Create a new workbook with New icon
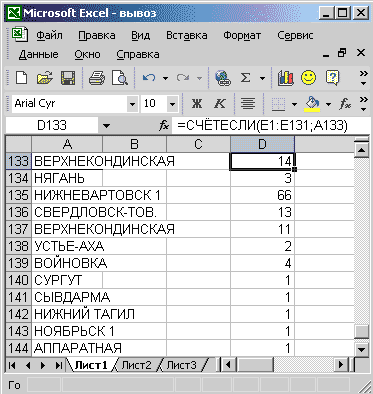The width and height of the screenshot is (373, 394). tap(22, 78)
